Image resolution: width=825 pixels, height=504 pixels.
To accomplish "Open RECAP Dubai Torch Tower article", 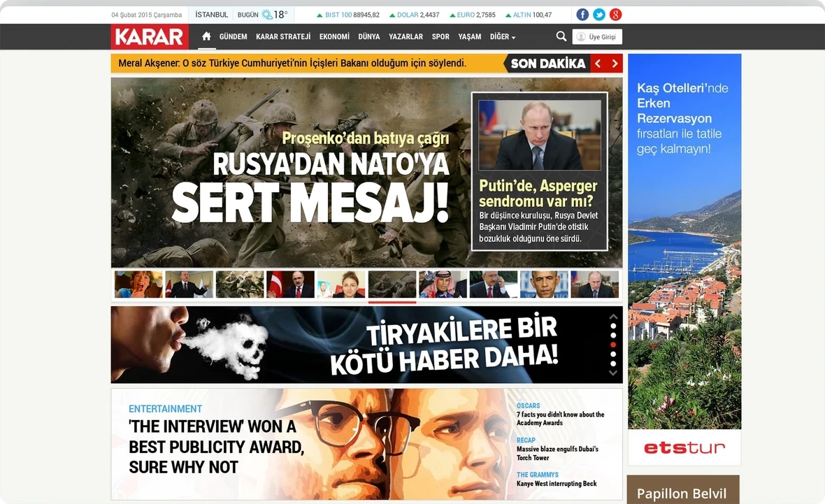I will pos(558,449).
